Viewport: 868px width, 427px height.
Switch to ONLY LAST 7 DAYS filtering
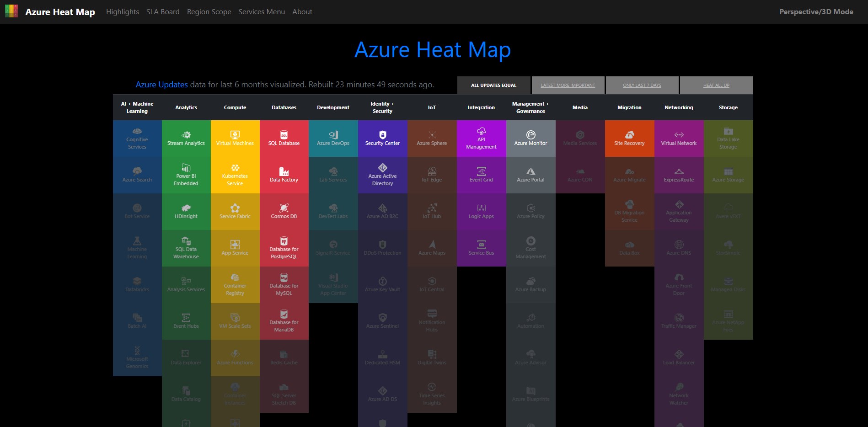tap(642, 85)
